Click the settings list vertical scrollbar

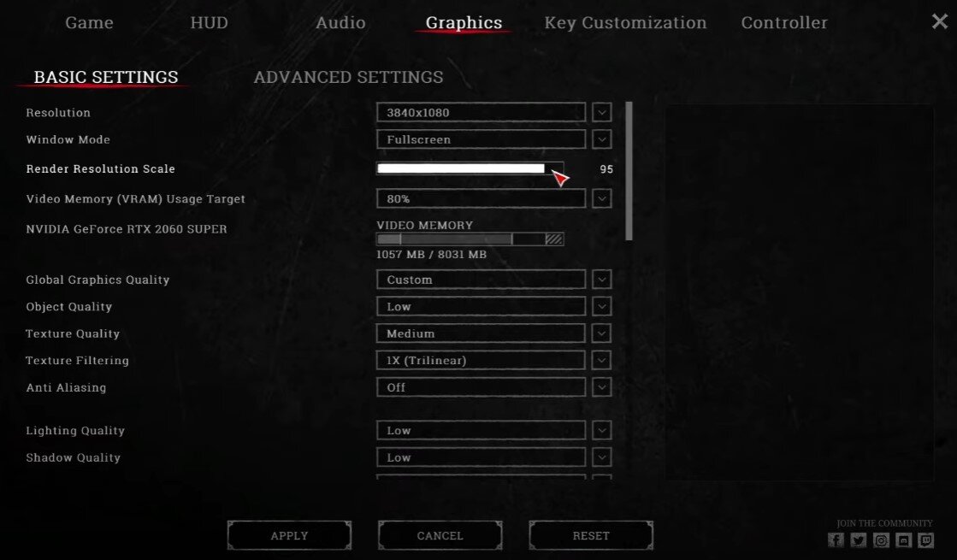pyautogui.click(x=629, y=171)
